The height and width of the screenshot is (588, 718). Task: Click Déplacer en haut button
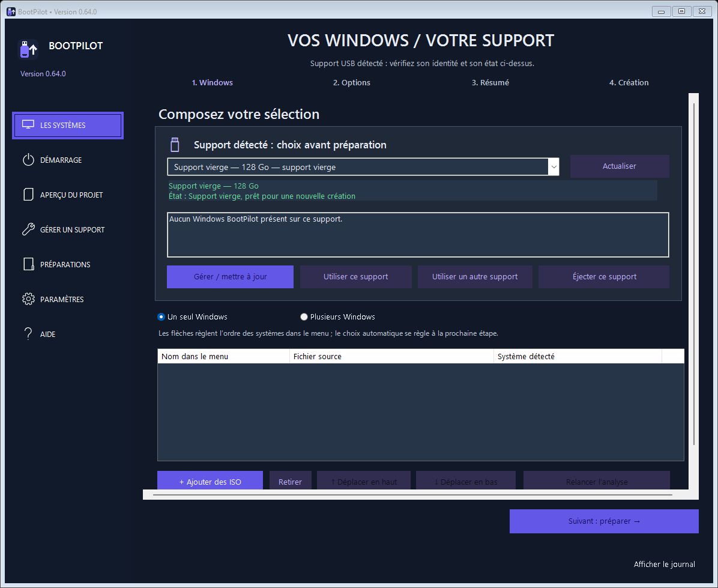coord(364,480)
